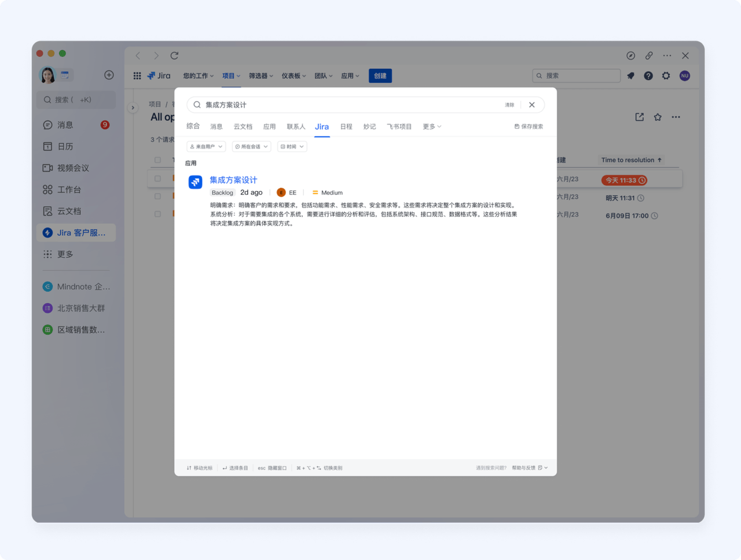Open the 时间 filter dropdown
This screenshot has height=560, width=741.
tap(292, 146)
